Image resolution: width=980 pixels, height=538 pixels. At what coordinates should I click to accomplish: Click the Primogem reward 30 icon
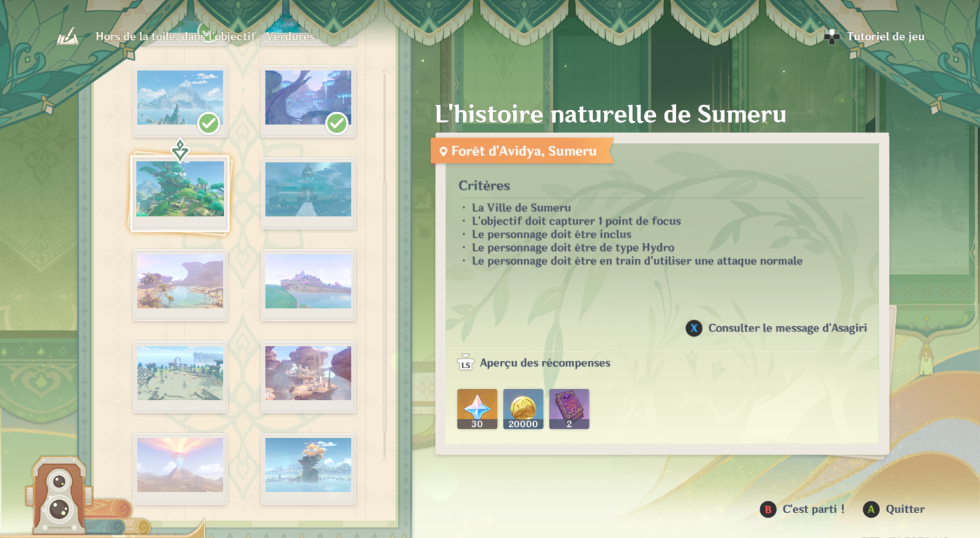click(x=477, y=409)
